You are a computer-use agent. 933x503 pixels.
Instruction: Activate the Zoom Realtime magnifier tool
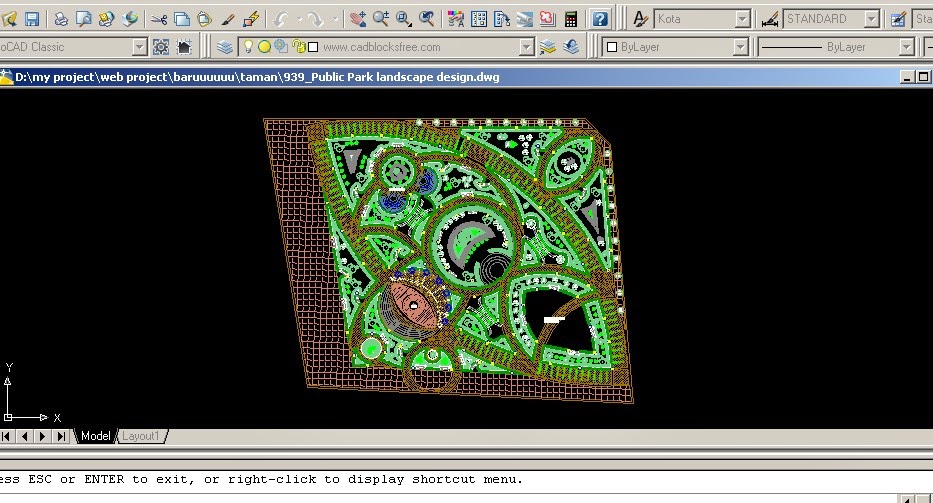[381, 19]
